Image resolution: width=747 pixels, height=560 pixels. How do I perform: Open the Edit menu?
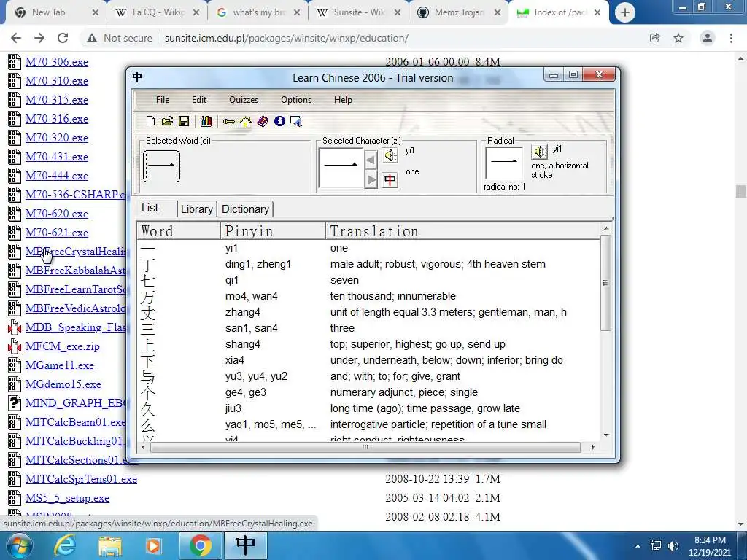[199, 99]
